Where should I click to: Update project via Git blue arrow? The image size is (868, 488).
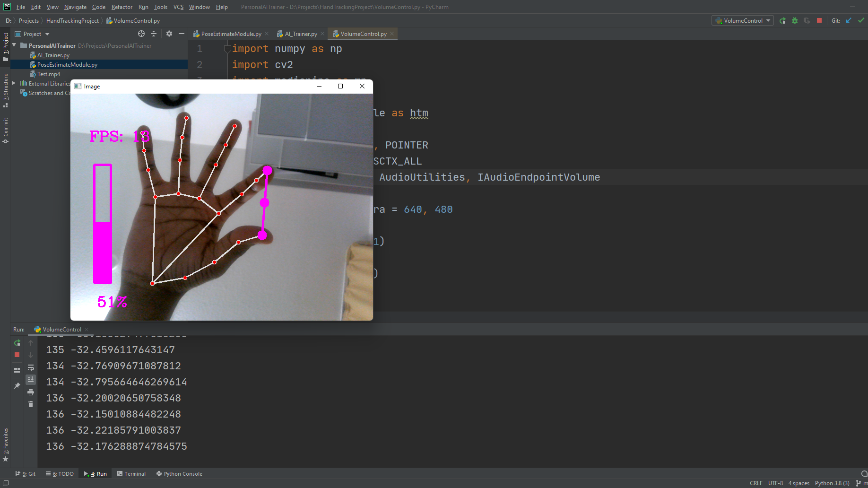pyautogui.click(x=849, y=20)
